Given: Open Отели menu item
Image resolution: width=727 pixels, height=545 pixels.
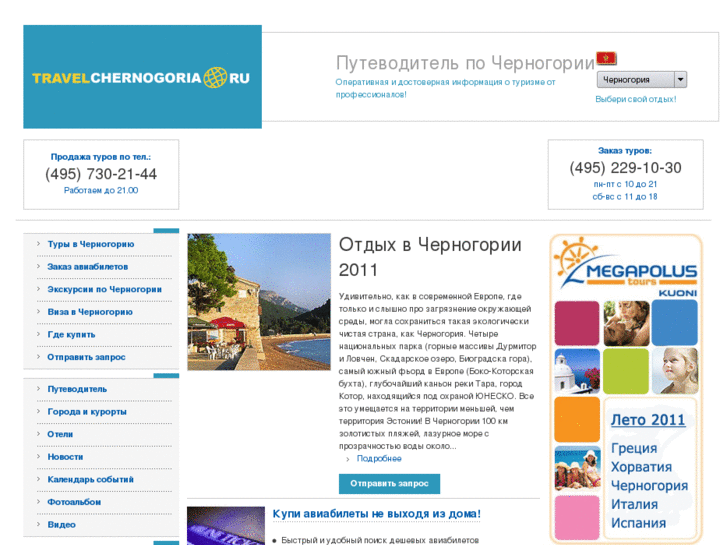Looking at the screenshot, I should 60,434.
